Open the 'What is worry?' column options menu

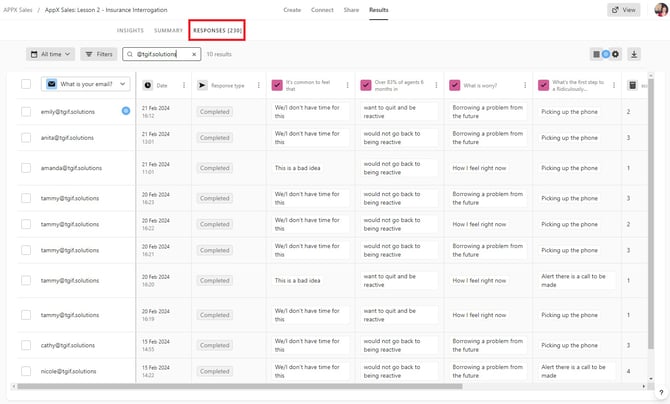coord(526,86)
